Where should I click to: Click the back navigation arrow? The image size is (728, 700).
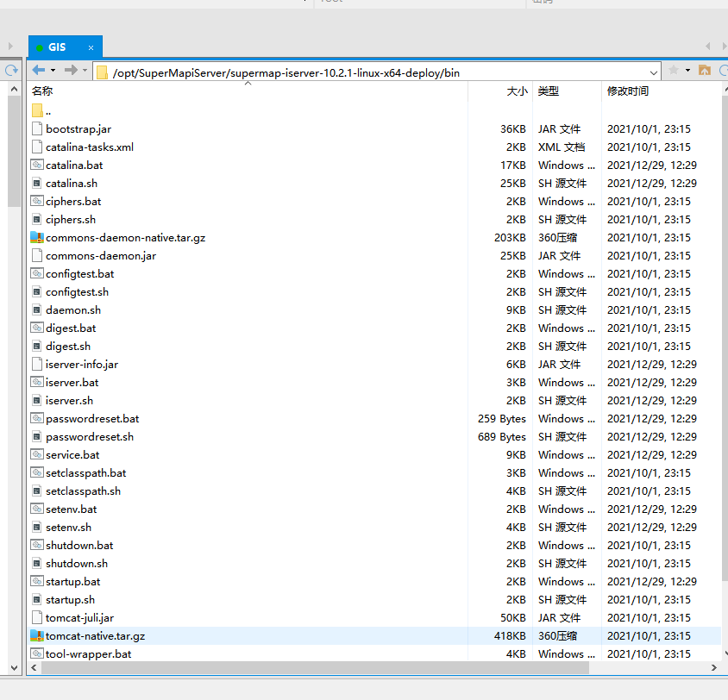click(39, 70)
